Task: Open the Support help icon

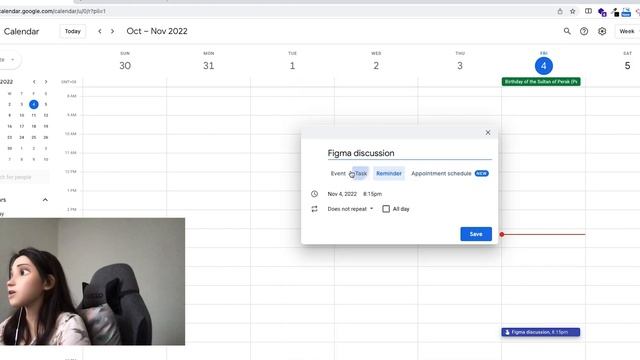Action: 584,31
